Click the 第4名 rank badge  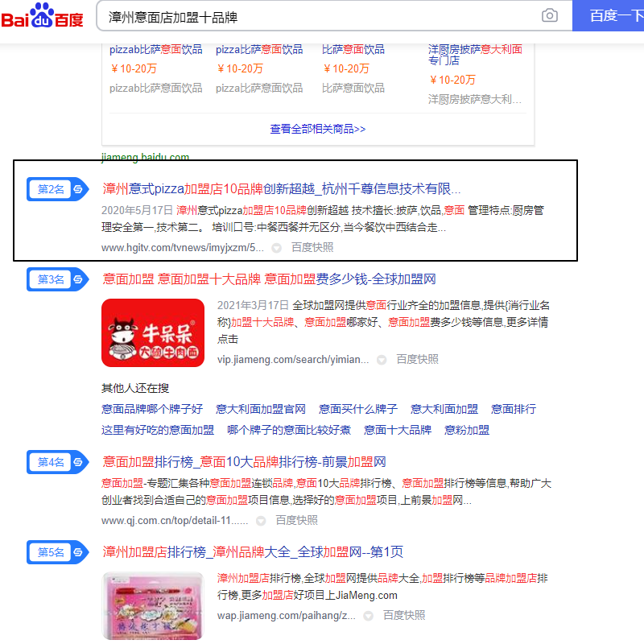57,462
